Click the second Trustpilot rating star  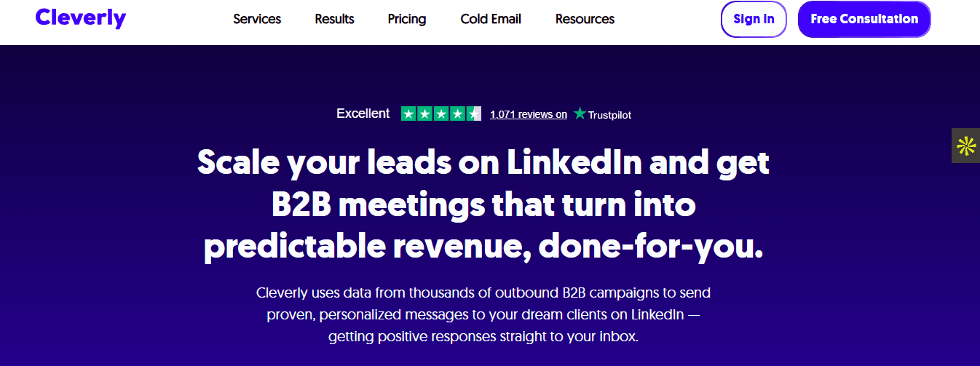[425, 114]
